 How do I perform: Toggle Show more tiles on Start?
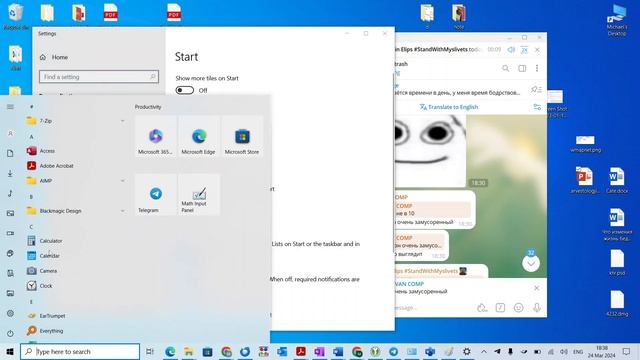184,90
